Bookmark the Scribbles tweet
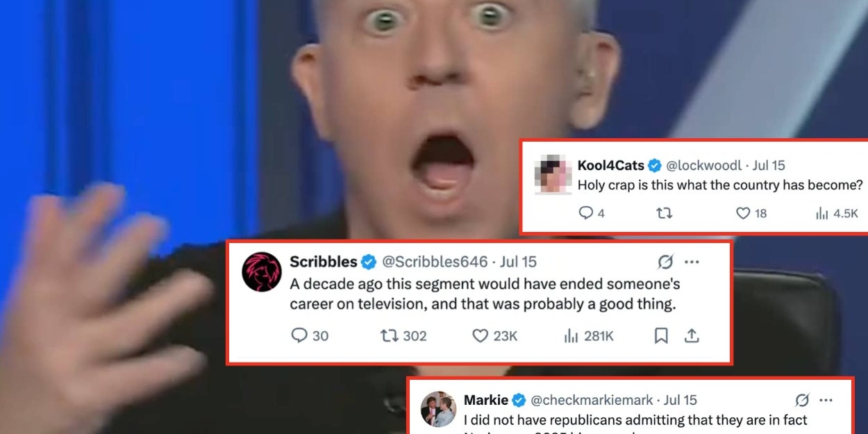 (x=661, y=336)
